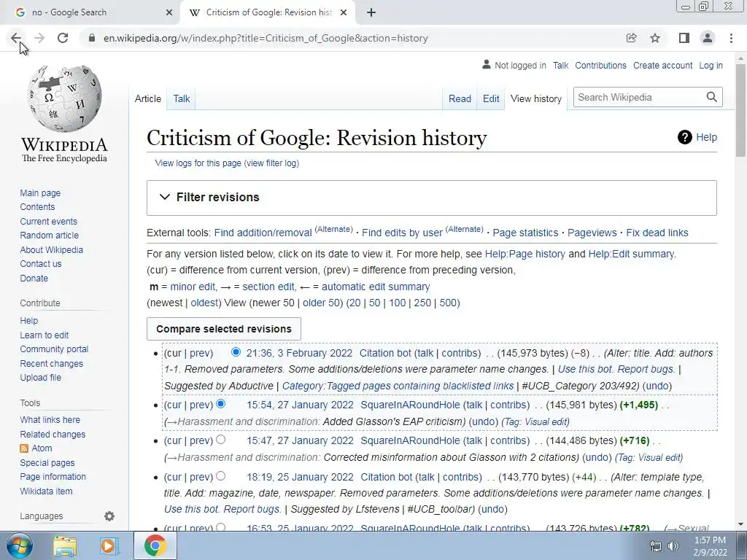Open the Chrome three-dot menu
The image size is (747, 560).
pos(731,38)
